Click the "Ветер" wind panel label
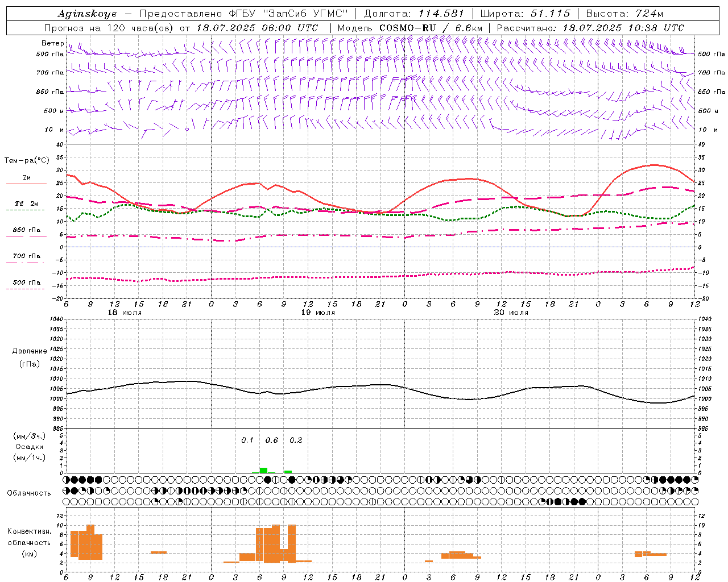Image resolution: width=728 pixels, height=582 pixels. 53,43
